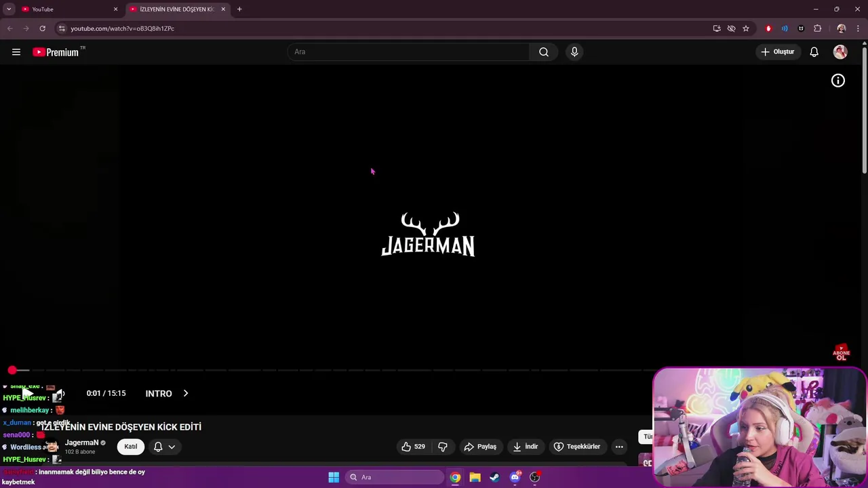Download the video with İndir
The width and height of the screenshot is (868, 488).
pyautogui.click(x=526, y=447)
